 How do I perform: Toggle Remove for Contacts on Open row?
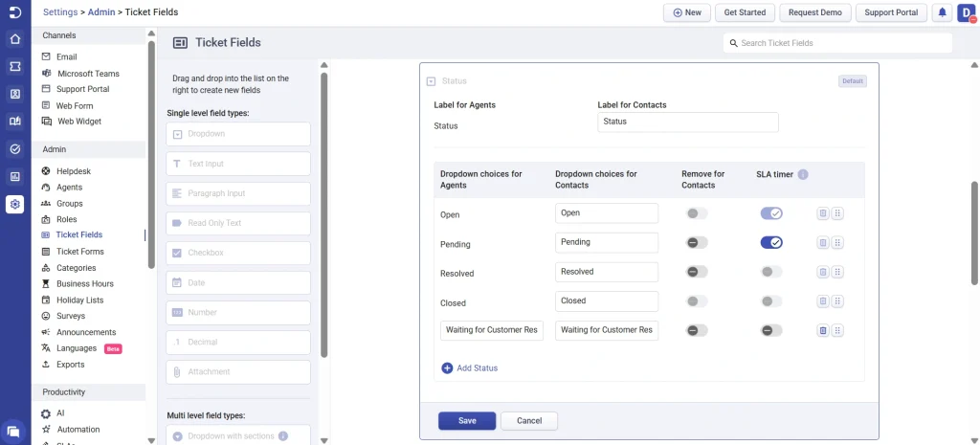(697, 213)
